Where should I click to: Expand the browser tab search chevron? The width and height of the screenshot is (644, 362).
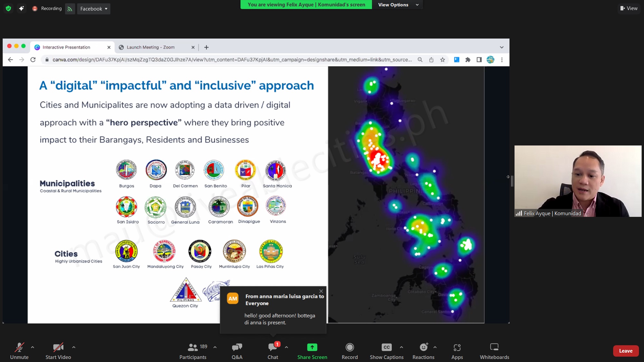[x=502, y=47]
